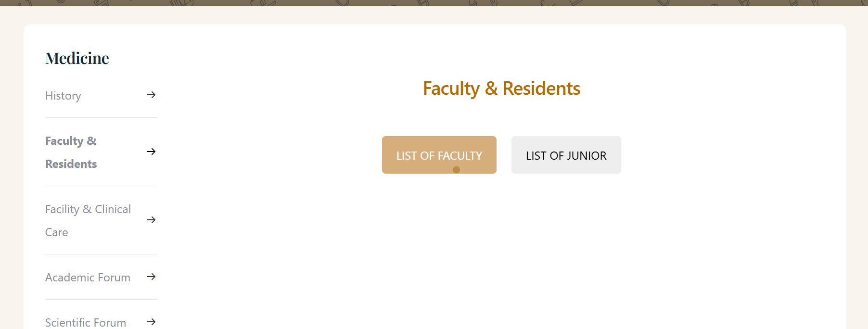Click the active tab indicator dot
Image resolution: width=868 pixels, height=329 pixels.
point(456,169)
